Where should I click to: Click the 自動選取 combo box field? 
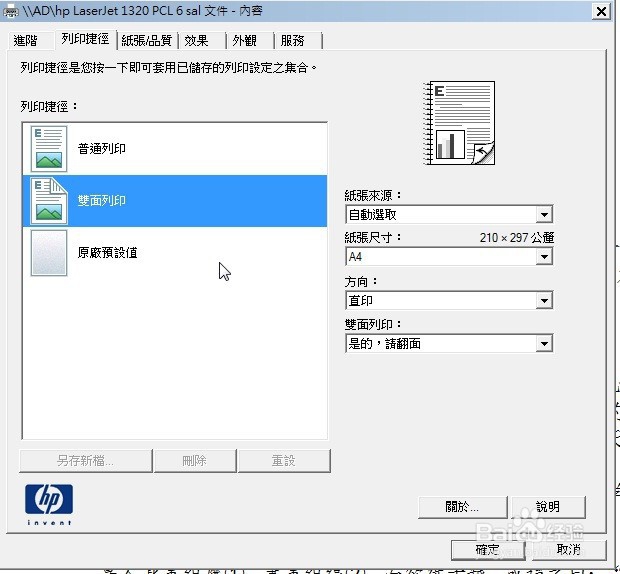tap(449, 215)
